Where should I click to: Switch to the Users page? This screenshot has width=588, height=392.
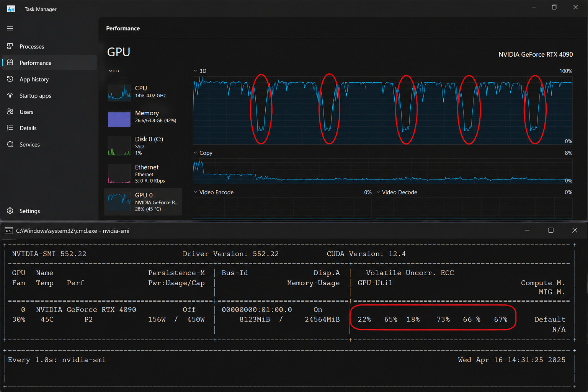[49, 112]
